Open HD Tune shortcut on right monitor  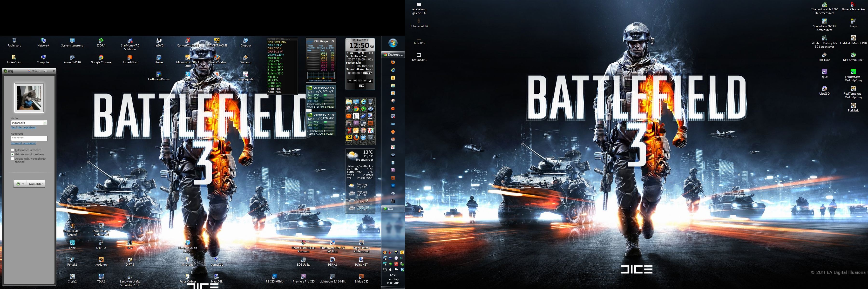click(824, 57)
